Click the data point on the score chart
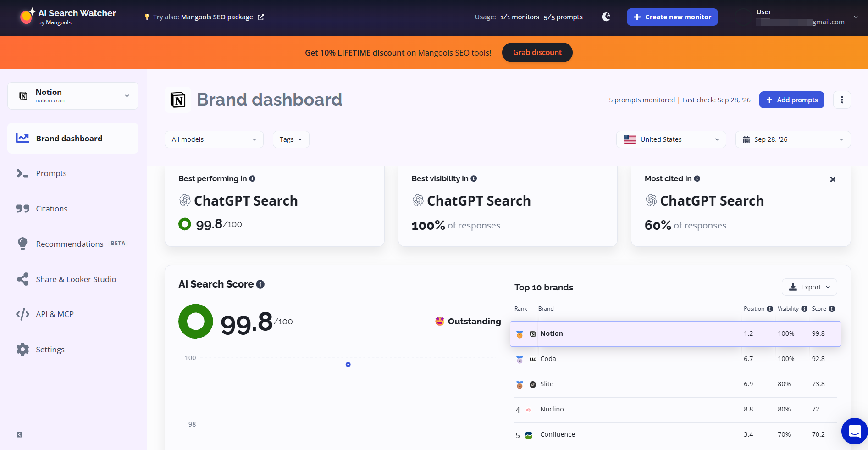 tap(348, 364)
